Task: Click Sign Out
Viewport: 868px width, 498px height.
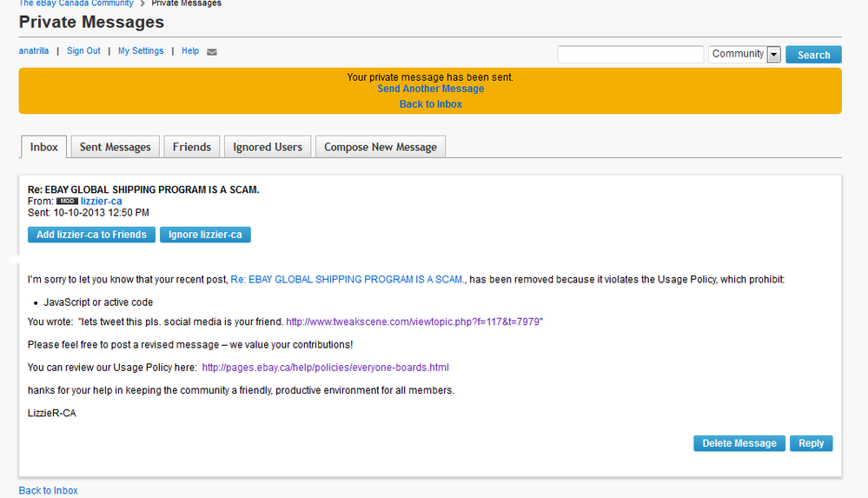Action: (83, 51)
